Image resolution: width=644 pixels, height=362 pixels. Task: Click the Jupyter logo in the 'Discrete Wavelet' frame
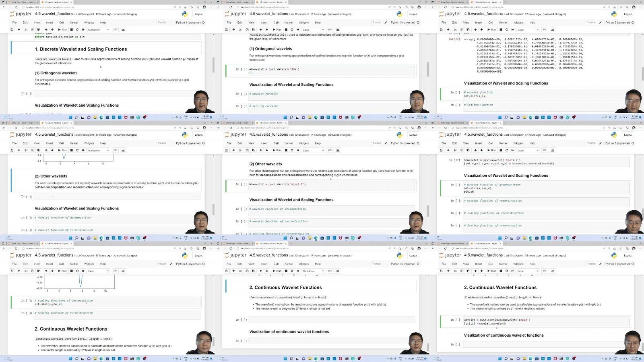(21, 14)
